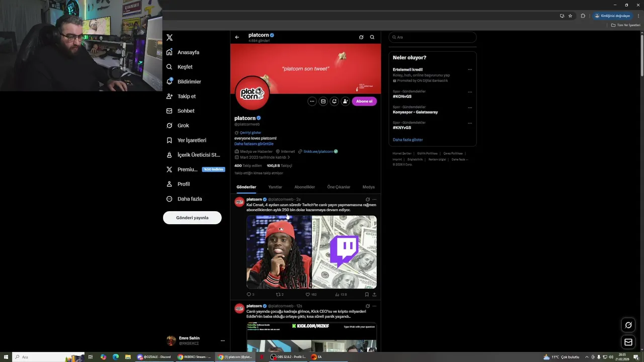Open Kai Cenat photo in post

click(x=279, y=252)
